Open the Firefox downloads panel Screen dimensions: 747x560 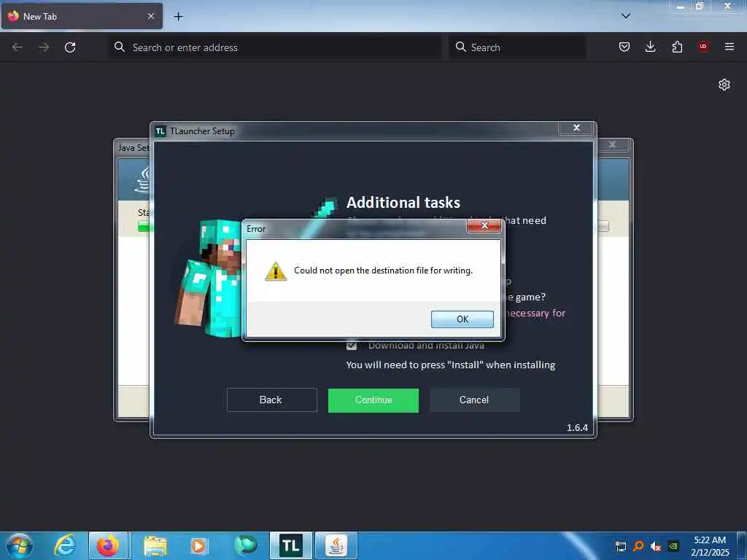650,47
